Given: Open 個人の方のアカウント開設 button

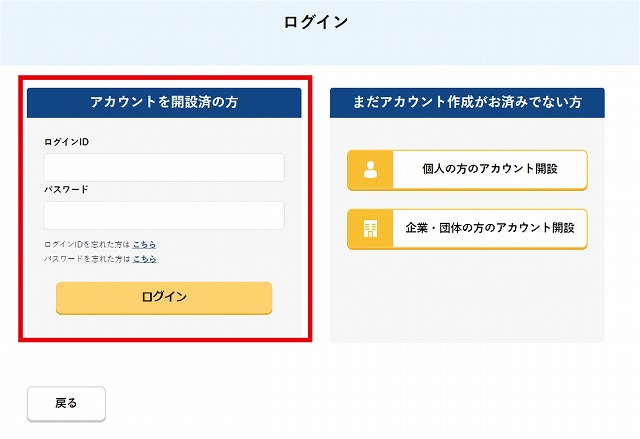Looking at the screenshot, I should (467, 170).
